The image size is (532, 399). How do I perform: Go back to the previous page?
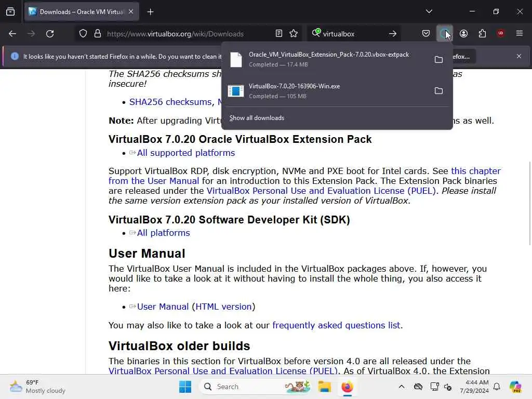[12, 34]
